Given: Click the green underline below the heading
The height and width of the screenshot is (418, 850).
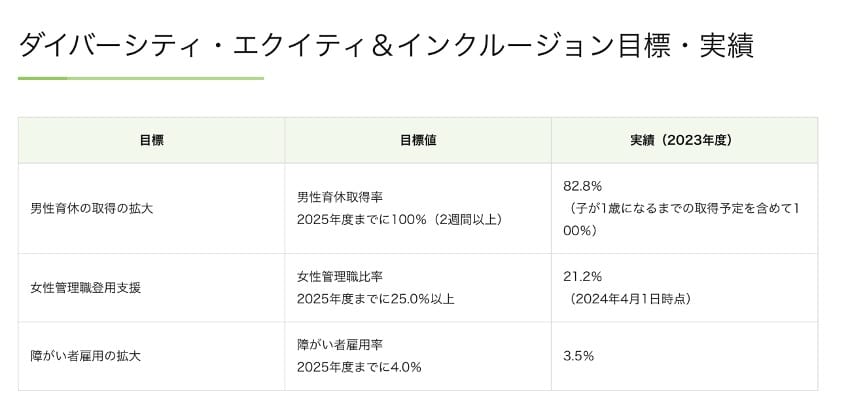Looking at the screenshot, I should click(x=140, y=78).
